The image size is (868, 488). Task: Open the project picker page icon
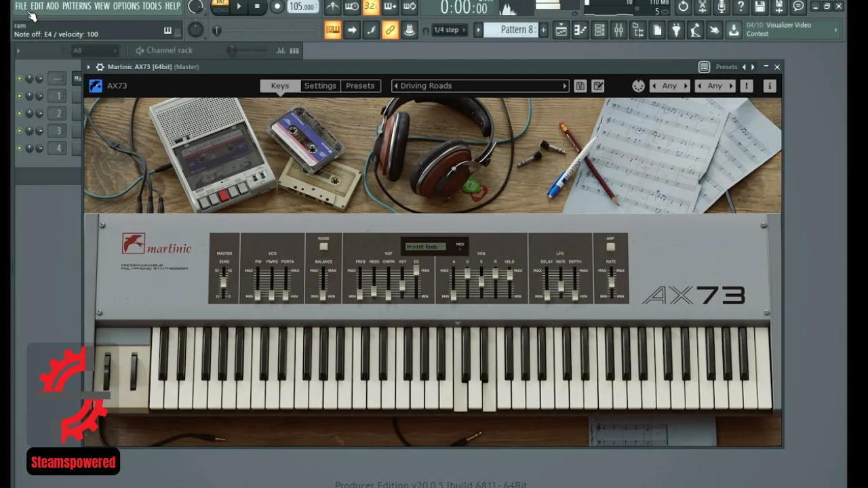click(x=657, y=30)
